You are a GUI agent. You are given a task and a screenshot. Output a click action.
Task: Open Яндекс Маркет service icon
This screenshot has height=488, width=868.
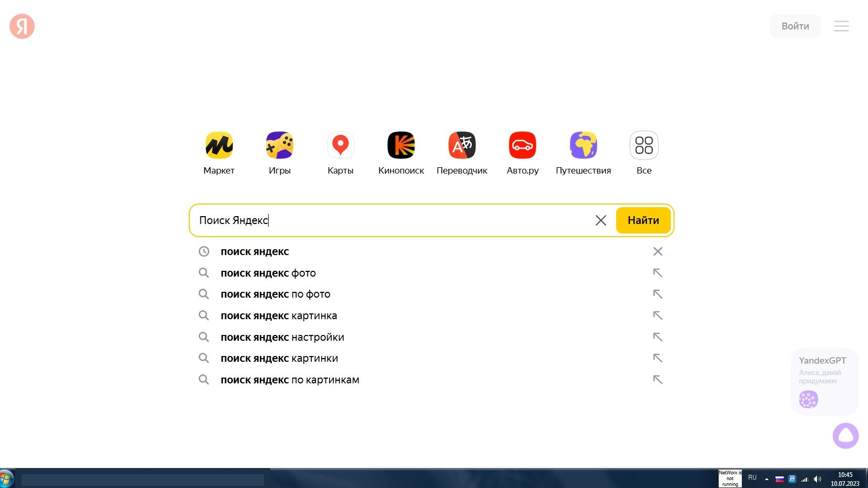pyautogui.click(x=219, y=145)
